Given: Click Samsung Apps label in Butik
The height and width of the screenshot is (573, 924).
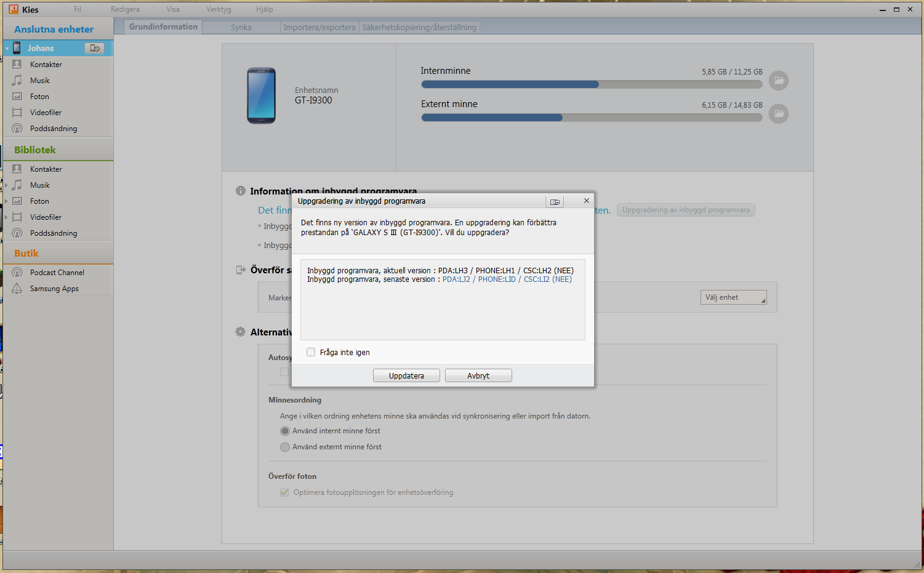Looking at the screenshot, I should (x=54, y=288).
